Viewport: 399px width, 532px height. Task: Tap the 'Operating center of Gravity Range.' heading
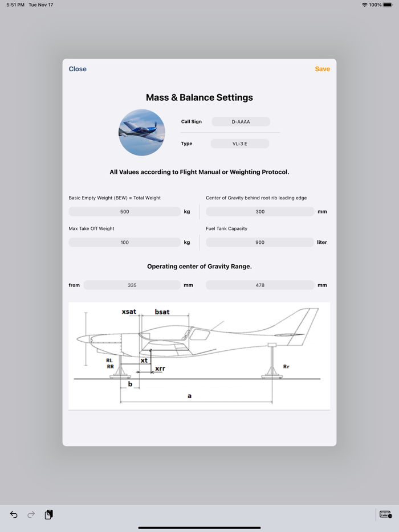tap(199, 267)
